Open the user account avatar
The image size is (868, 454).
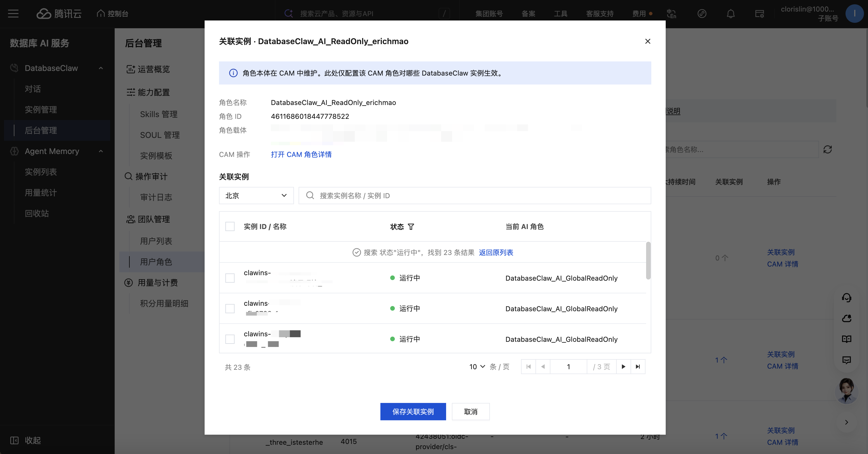[x=854, y=14]
